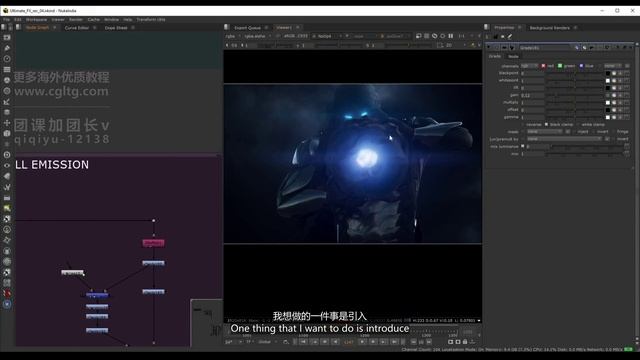The width and height of the screenshot is (640, 360).
Task: Toggle the green channel checkbox
Action: pos(560,66)
